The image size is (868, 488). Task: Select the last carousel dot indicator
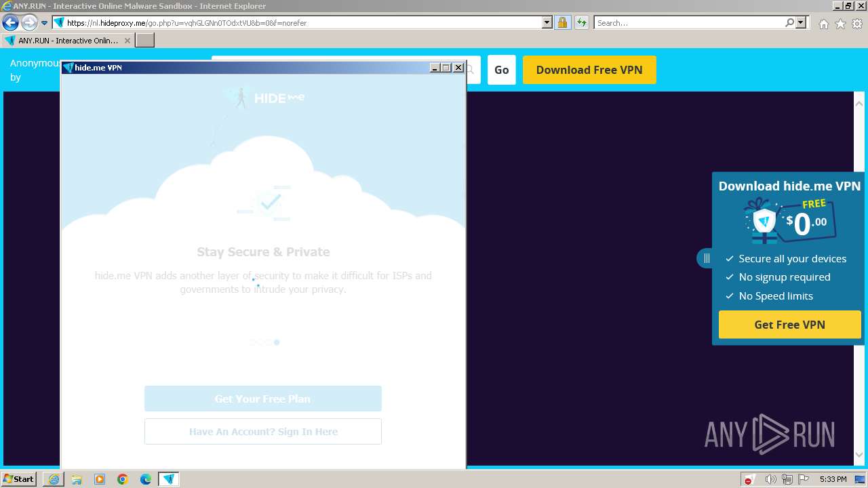pyautogui.click(x=277, y=342)
